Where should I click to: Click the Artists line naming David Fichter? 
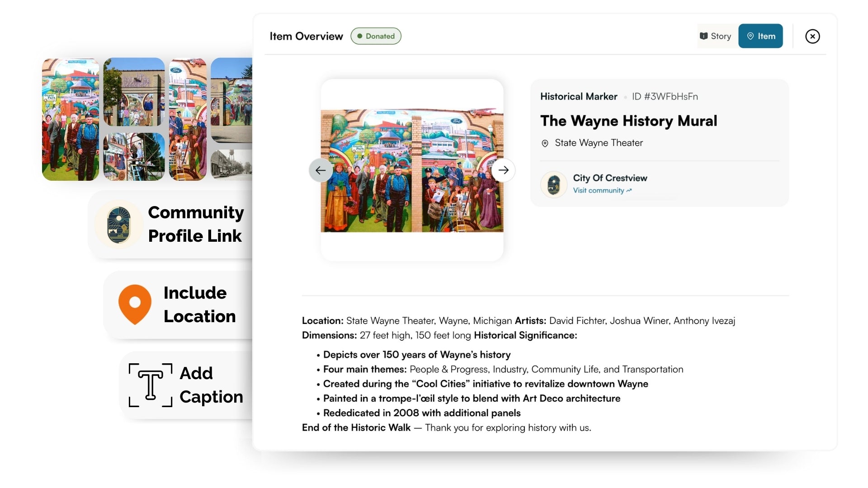click(625, 321)
